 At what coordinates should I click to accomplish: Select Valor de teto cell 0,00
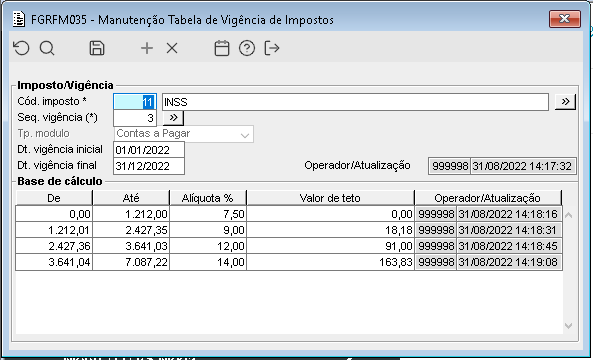(x=330, y=214)
